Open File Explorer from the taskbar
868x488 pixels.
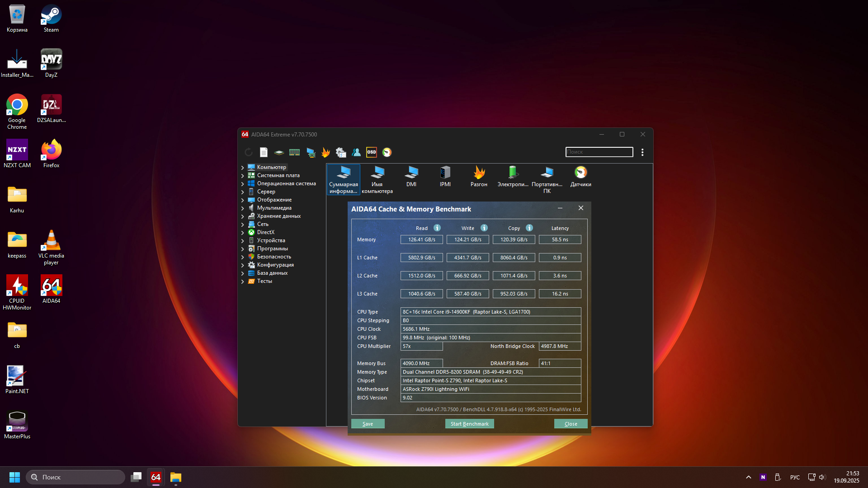[x=176, y=477]
